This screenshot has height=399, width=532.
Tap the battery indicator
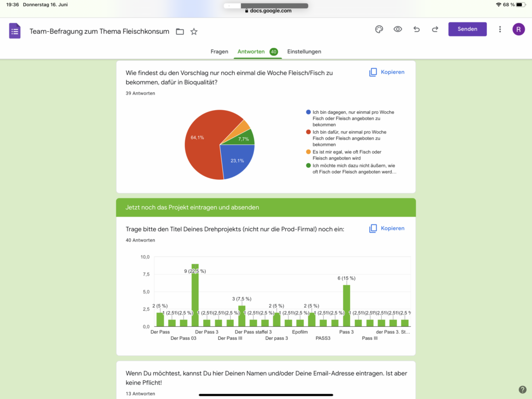pyautogui.click(x=521, y=5)
